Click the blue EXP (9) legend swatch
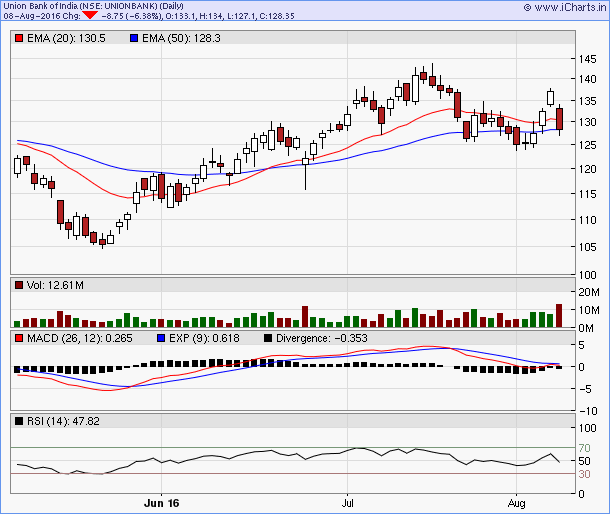 161,338
